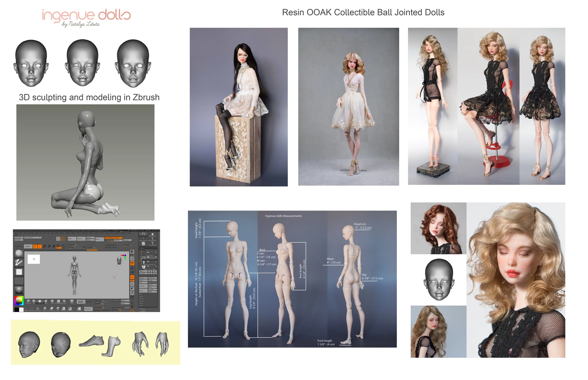Toggle the Persp perspective view button
Viewport: 588px width, 380px height.
[132, 264]
